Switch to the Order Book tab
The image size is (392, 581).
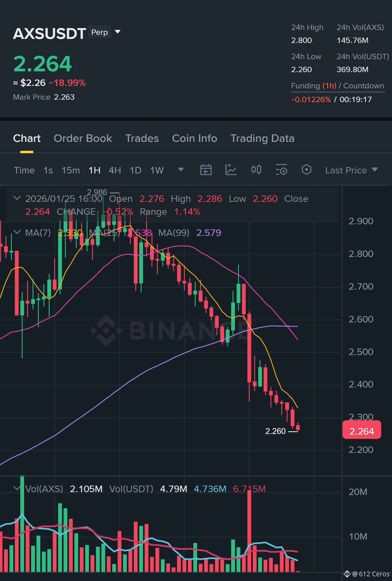tap(83, 138)
